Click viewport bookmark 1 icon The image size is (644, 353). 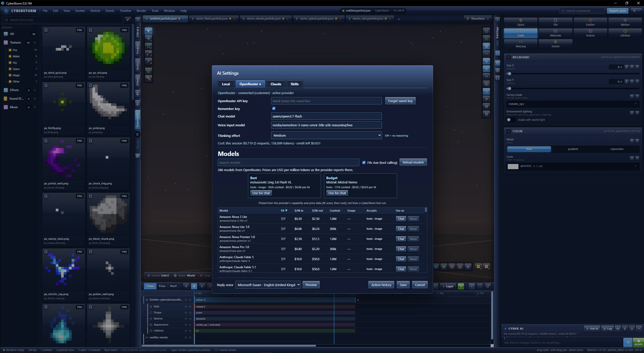point(478,267)
